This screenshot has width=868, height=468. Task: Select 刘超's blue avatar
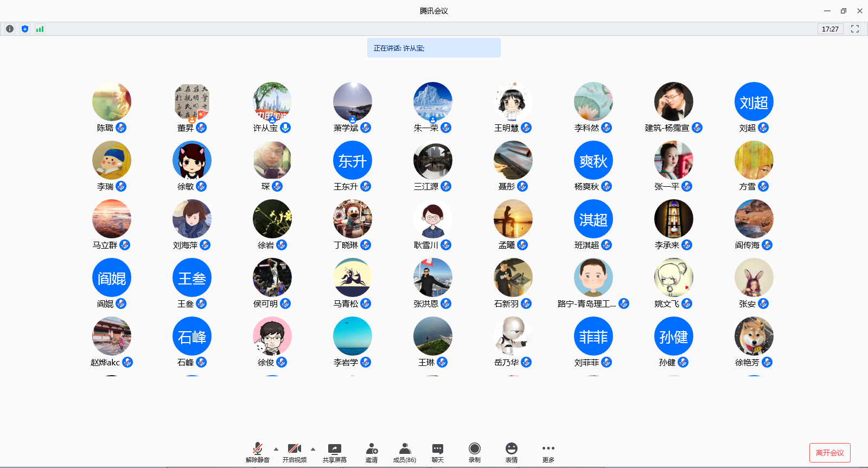click(x=754, y=102)
